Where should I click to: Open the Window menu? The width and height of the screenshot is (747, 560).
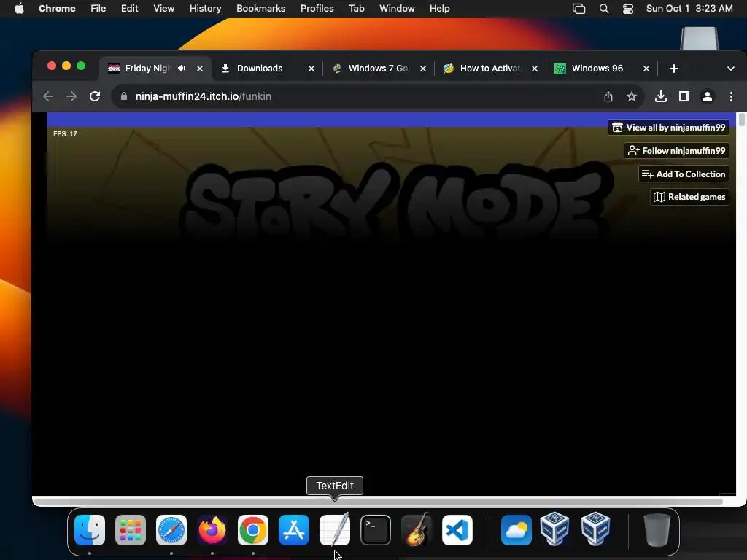(x=397, y=9)
